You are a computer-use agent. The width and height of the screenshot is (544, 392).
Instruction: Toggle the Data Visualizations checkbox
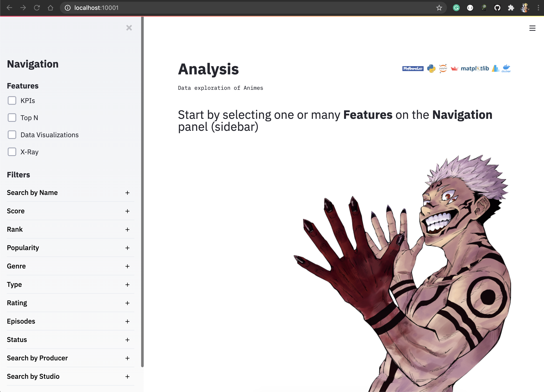(12, 135)
